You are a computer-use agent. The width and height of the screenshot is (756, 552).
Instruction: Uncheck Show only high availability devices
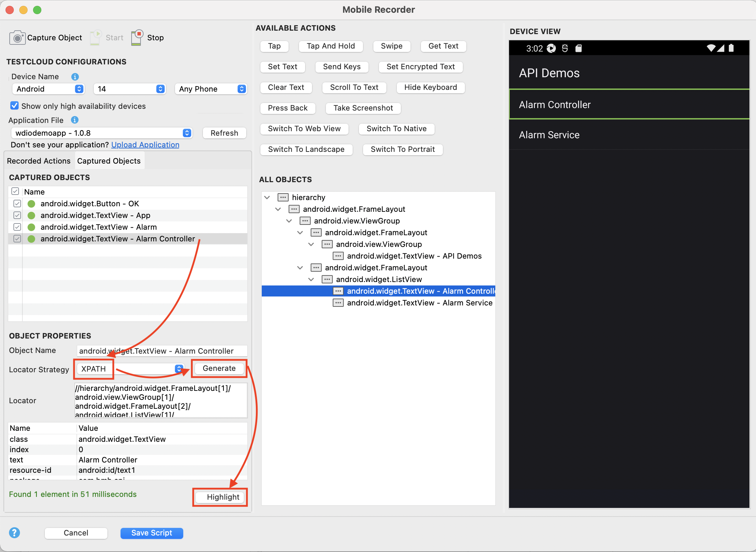[14, 106]
